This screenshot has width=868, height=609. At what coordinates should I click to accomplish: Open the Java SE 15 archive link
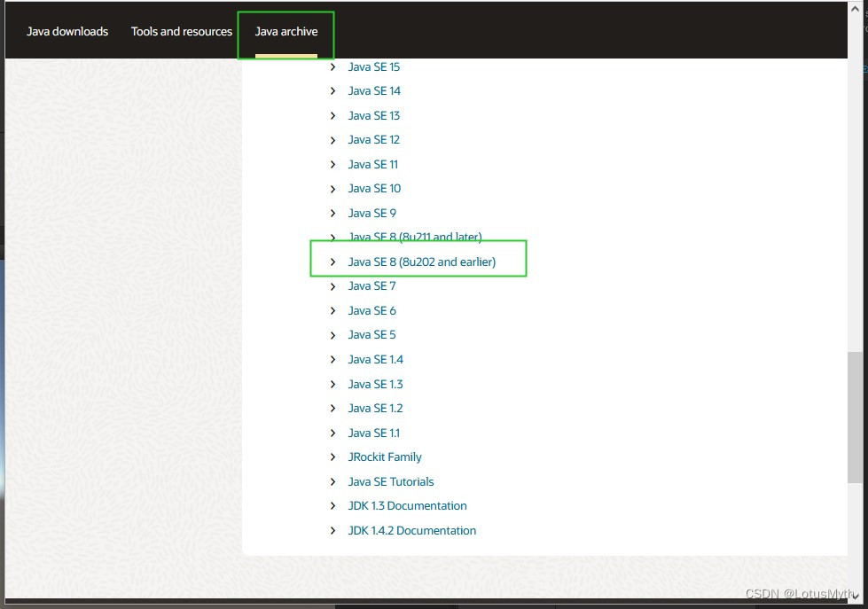(x=373, y=67)
